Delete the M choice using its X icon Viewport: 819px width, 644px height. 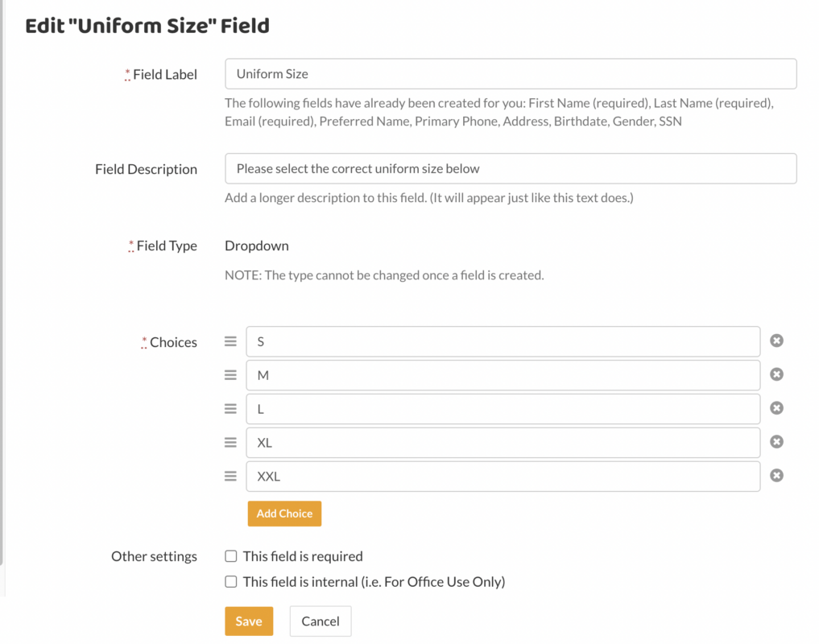click(776, 374)
